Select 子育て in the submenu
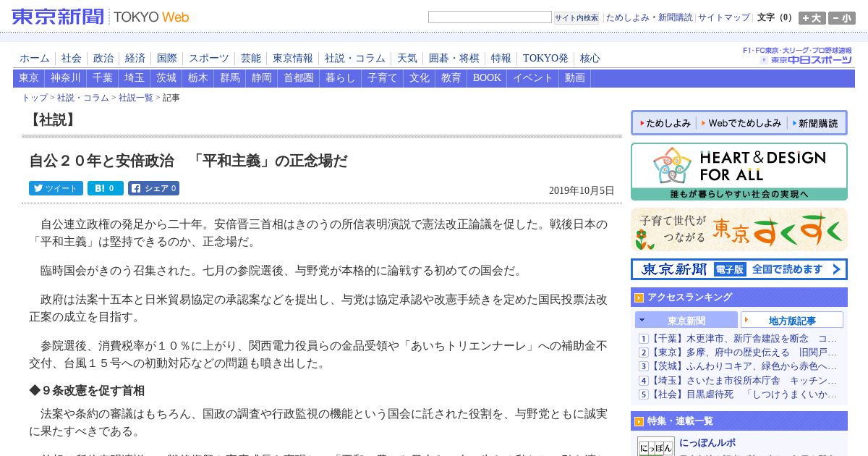 tap(383, 78)
